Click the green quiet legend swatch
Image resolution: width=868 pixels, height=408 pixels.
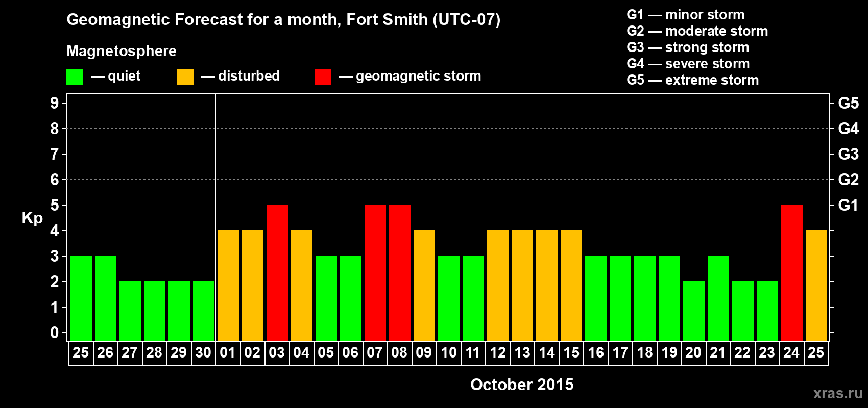click(75, 77)
